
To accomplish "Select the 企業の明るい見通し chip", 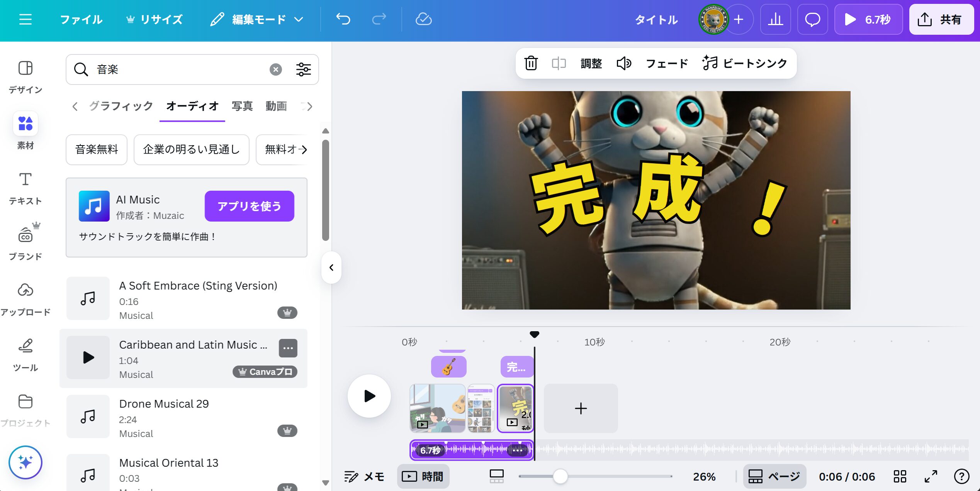I will point(192,149).
